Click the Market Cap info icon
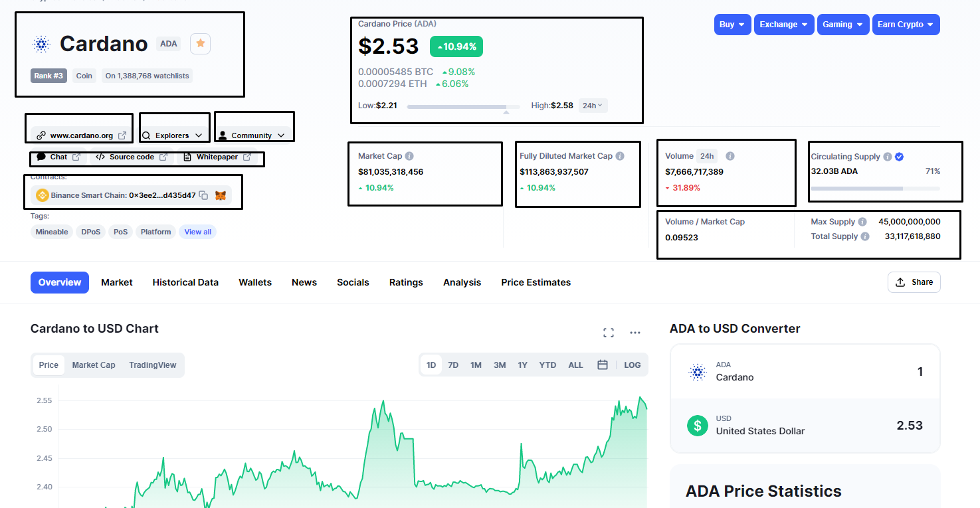This screenshot has width=980, height=508. tap(409, 156)
